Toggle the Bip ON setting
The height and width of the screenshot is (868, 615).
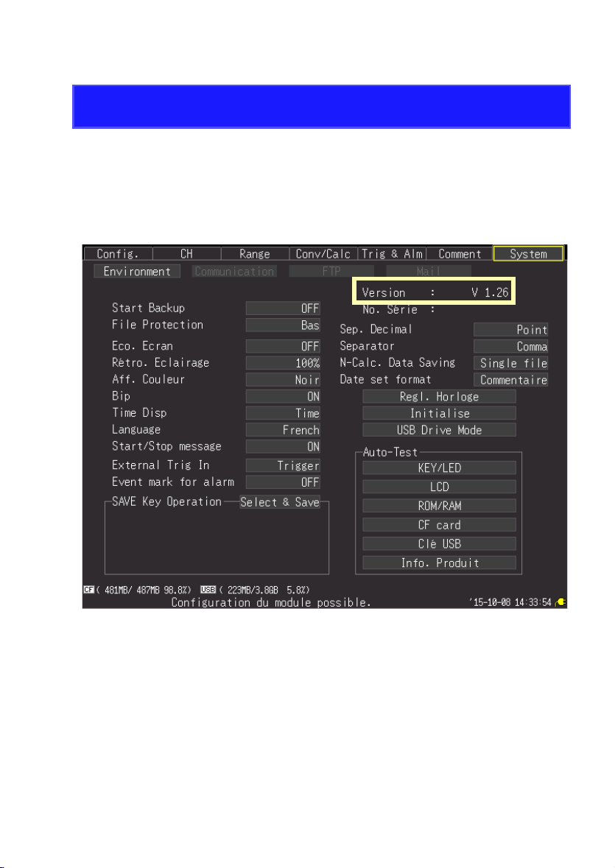(x=283, y=396)
